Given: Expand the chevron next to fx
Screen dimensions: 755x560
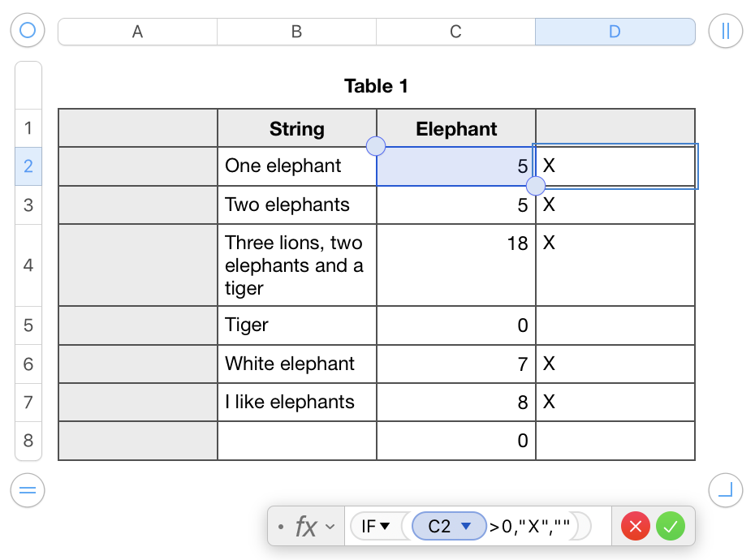Looking at the screenshot, I should [330, 527].
